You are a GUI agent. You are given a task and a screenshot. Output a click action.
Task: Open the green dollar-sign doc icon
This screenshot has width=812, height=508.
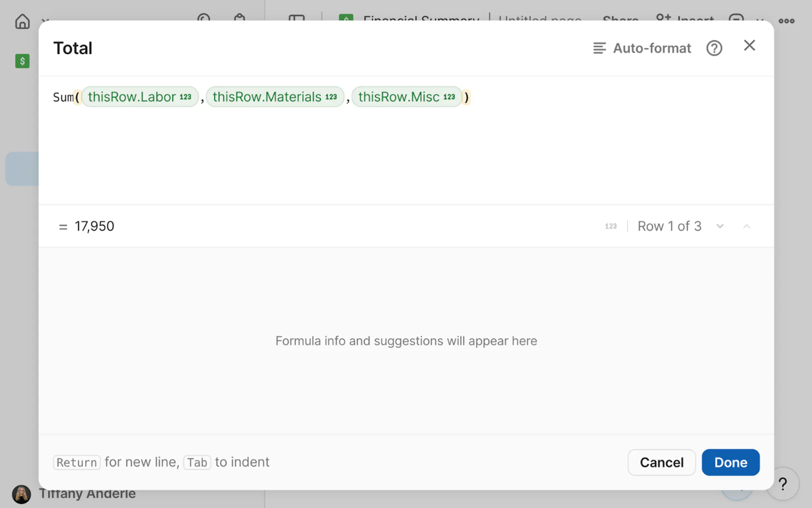pyautogui.click(x=22, y=61)
